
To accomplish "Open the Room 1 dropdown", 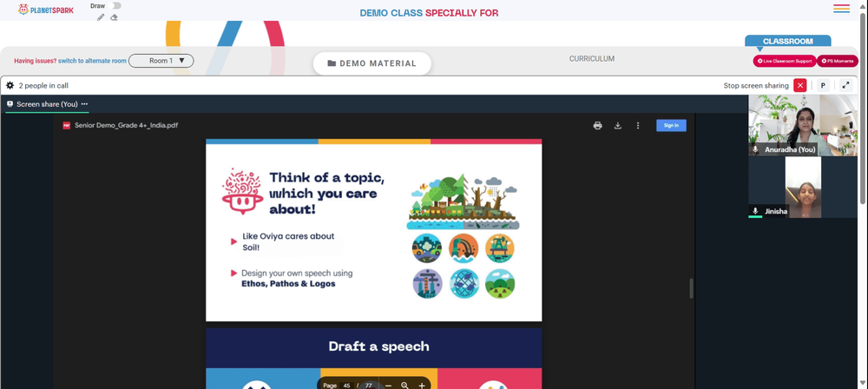I will (161, 61).
